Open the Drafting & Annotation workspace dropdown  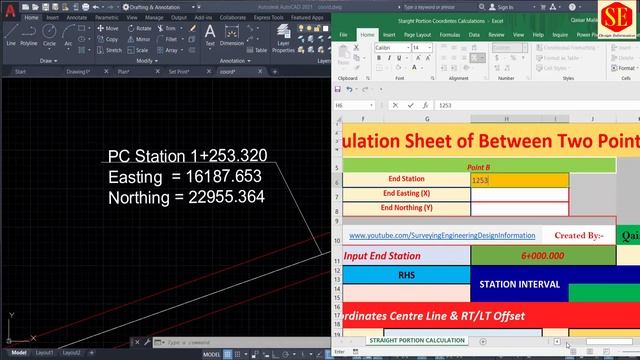[193, 7]
